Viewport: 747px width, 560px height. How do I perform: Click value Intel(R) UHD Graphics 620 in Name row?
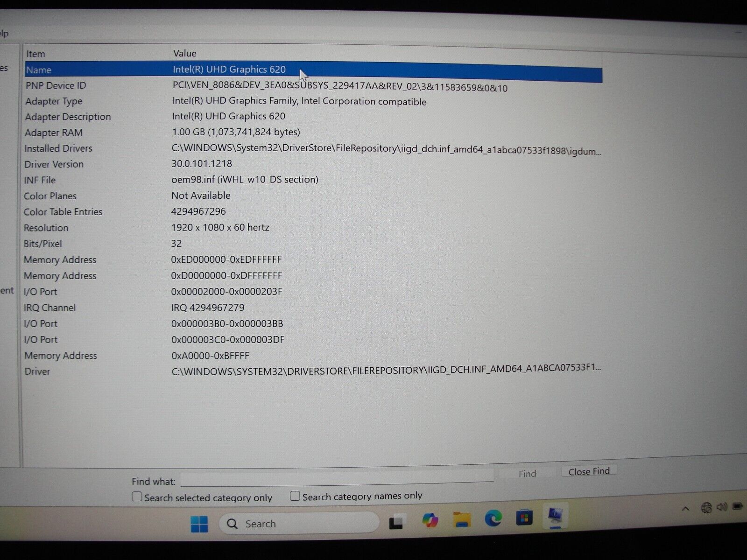click(229, 70)
